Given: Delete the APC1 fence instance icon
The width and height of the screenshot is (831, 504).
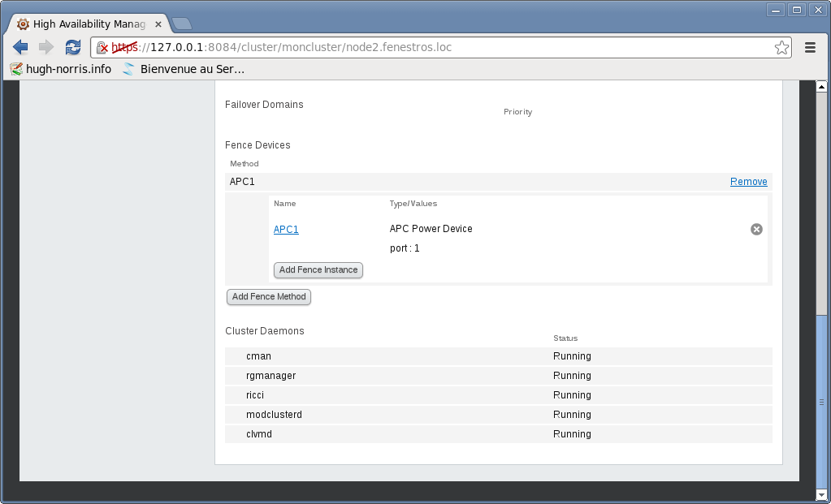Looking at the screenshot, I should point(756,230).
